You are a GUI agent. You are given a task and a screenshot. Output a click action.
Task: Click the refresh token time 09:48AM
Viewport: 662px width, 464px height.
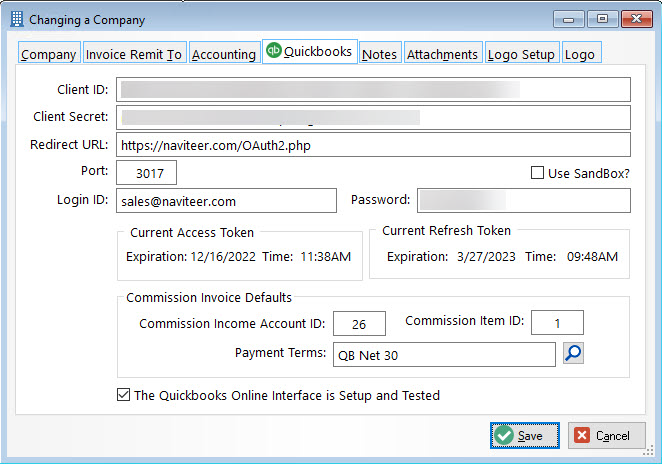pos(592,256)
